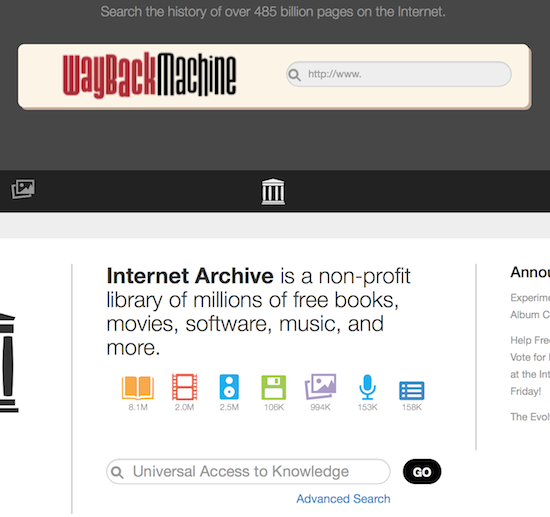Click the large Internet Archive pillar logo
This screenshot has width=550, height=517.
[9, 363]
